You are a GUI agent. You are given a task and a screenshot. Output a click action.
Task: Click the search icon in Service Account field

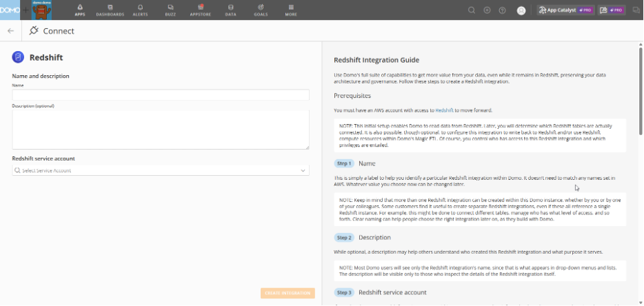point(17,170)
